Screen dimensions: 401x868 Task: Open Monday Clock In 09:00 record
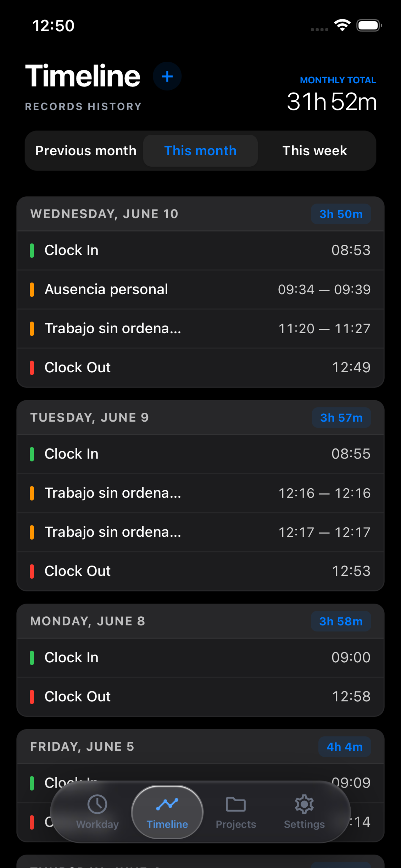coord(200,657)
